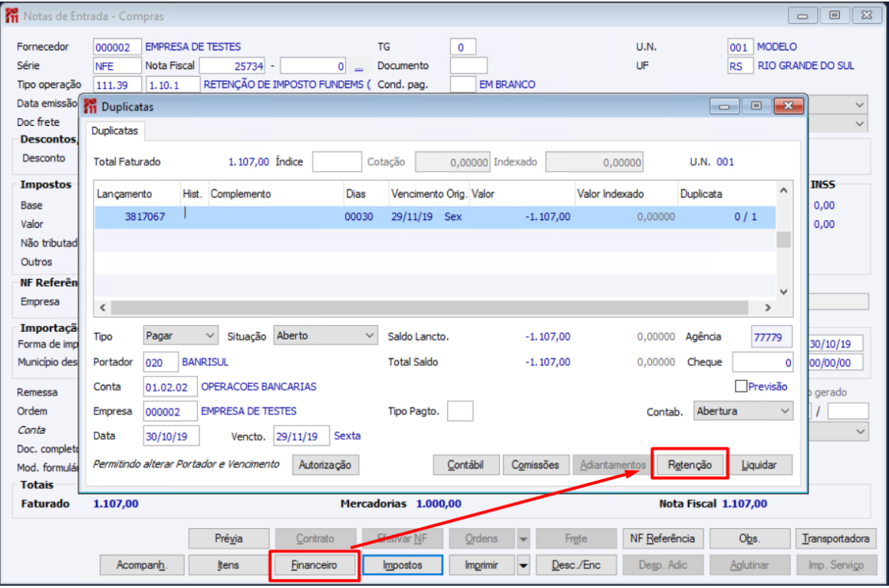
Task: Click the Contábil button
Action: pyautogui.click(x=466, y=465)
